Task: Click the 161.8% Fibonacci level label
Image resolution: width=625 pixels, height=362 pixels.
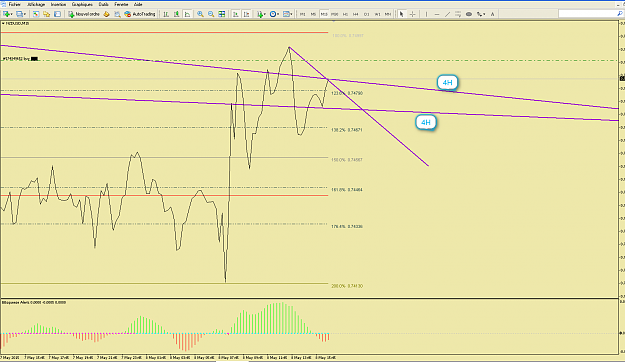Action: (347, 190)
